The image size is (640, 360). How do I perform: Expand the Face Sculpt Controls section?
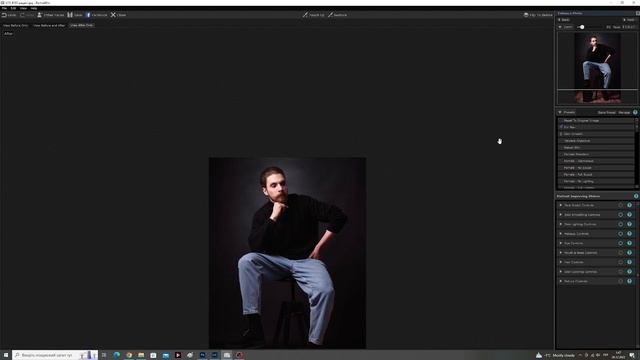[x=561, y=205]
